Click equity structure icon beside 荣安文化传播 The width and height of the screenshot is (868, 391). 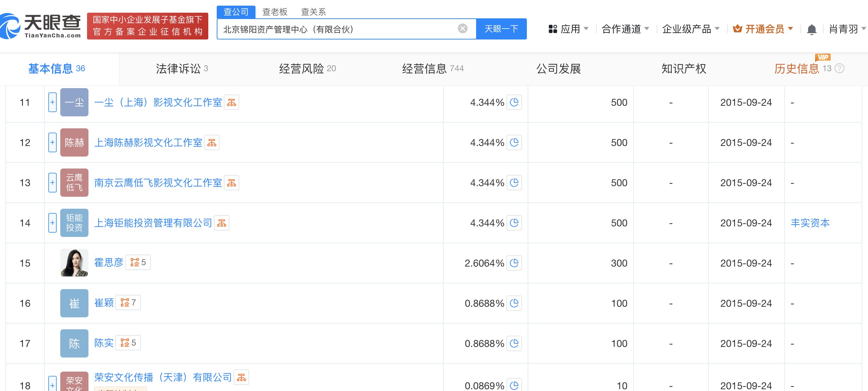coord(241,377)
